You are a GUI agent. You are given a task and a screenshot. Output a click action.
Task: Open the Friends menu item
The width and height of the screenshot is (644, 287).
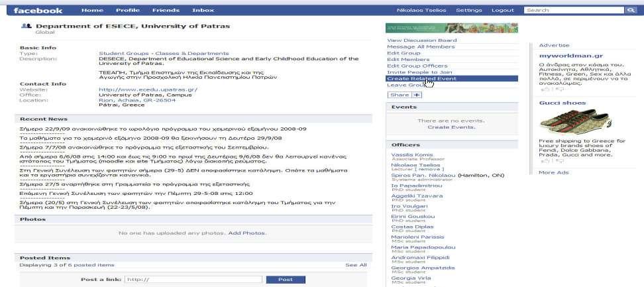click(x=166, y=10)
